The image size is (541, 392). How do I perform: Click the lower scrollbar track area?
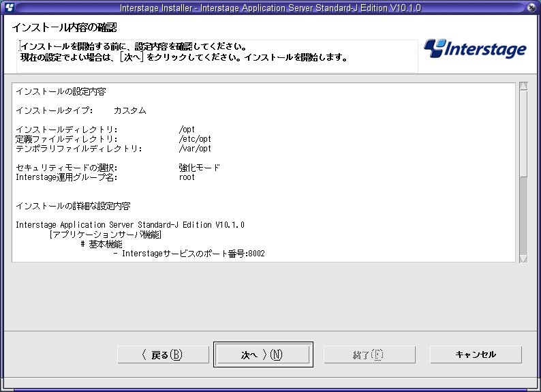click(x=523, y=215)
